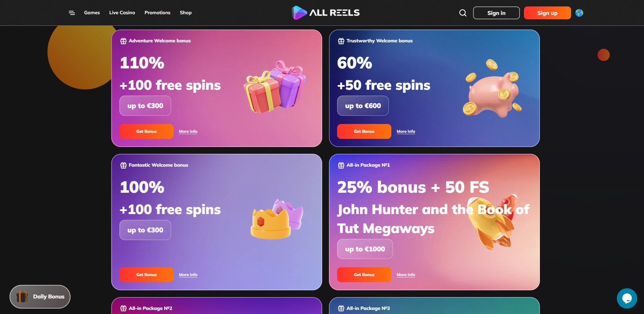This screenshot has width=644, height=314.
Task: Click the Daily Bonus gift icon
Action: pos(22,297)
